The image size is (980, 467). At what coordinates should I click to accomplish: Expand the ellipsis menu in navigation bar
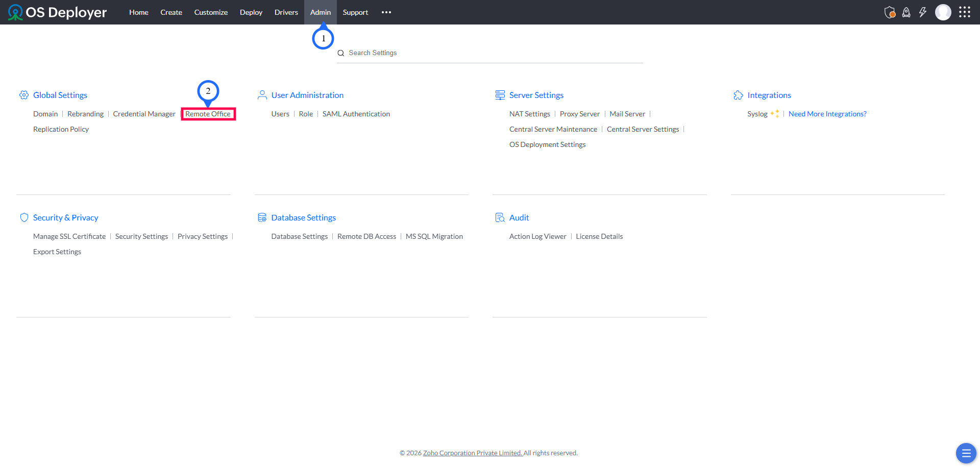pyautogui.click(x=386, y=12)
